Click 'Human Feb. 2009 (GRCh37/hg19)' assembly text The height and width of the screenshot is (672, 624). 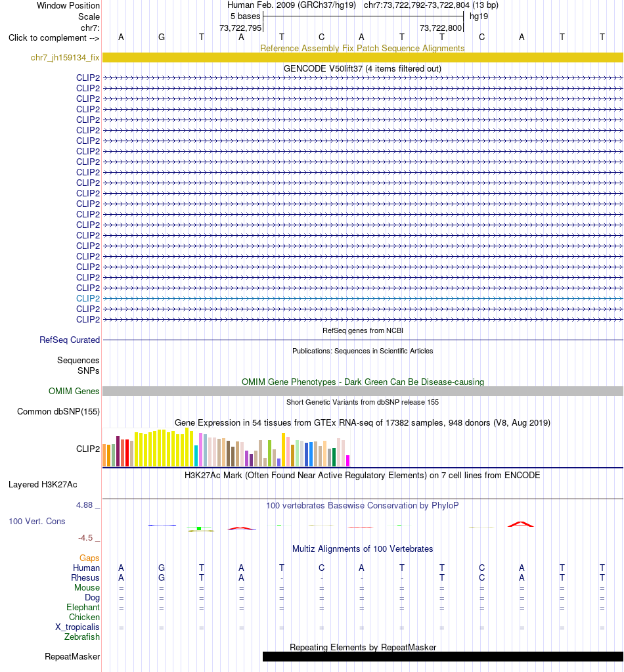292,5
